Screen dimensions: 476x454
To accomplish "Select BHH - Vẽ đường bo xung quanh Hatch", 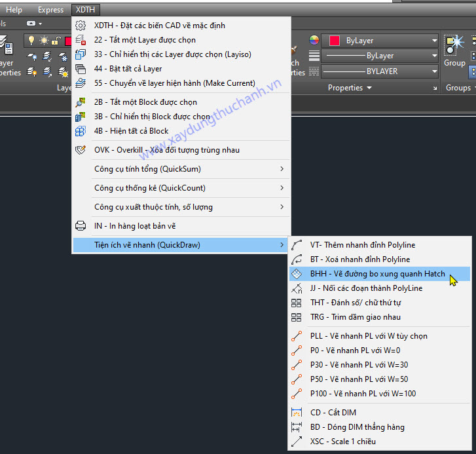I will point(378,274).
